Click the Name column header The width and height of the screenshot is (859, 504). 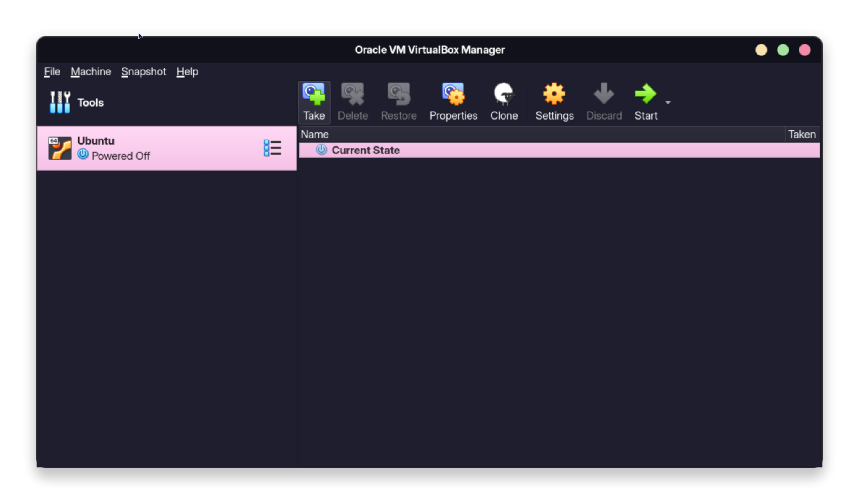314,134
